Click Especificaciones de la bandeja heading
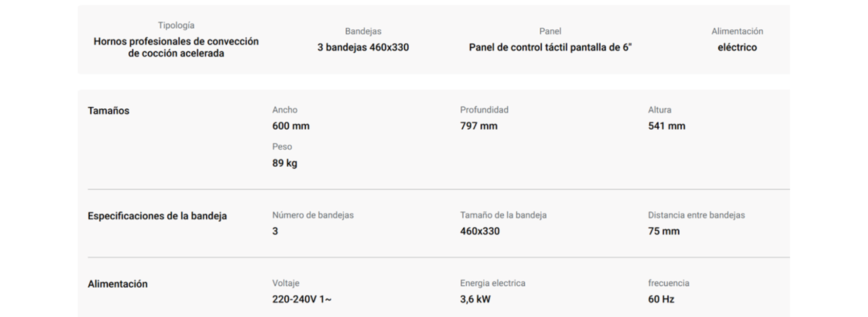The height and width of the screenshot is (317, 868). (158, 216)
